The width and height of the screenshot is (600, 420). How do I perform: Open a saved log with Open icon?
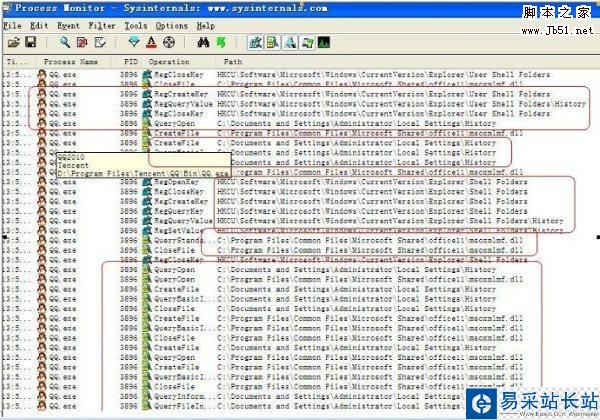14,42
